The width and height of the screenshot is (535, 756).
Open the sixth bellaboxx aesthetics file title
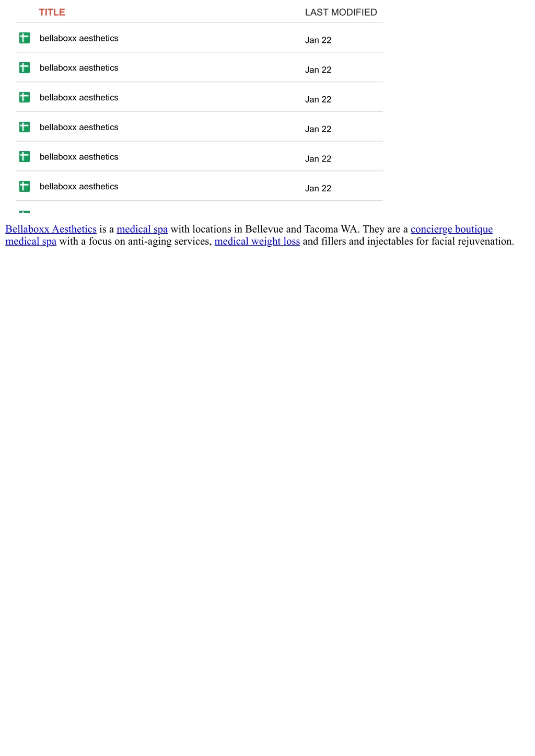coord(79,187)
